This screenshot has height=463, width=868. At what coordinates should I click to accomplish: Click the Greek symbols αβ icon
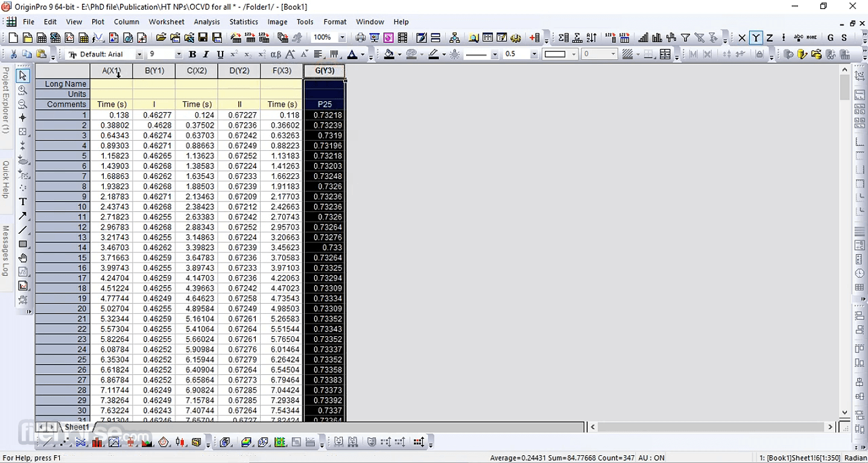click(x=276, y=54)
